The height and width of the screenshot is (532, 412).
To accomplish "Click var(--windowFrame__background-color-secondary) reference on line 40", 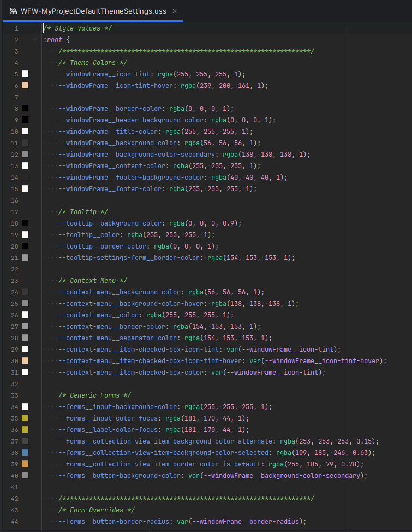I will pyautogui.click(x=276, y=476).
